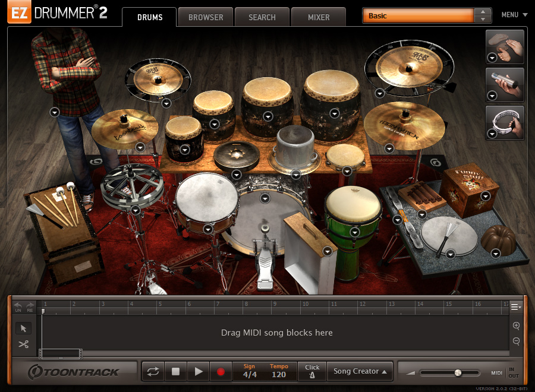
Task: Switch to the MIXER tab
Action: tap(319, 17)
